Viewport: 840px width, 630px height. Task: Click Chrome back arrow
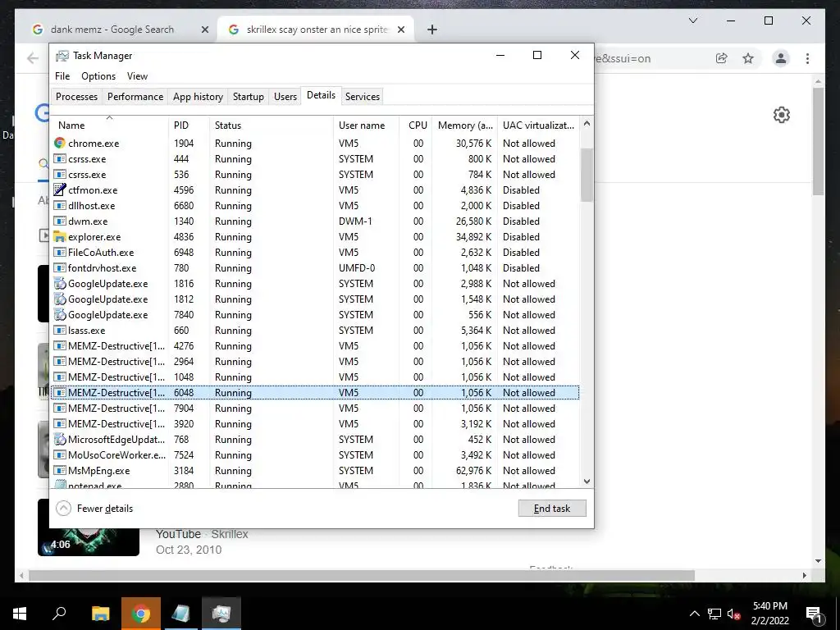[33, 58]
